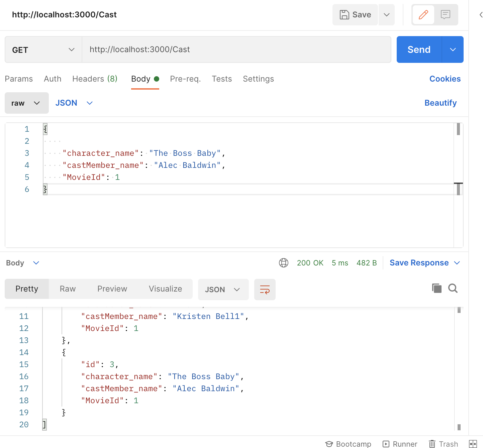Click the 482 B response size
This screenshot has width=483, height=448.
pyautogui.click(x=367, y=263)
